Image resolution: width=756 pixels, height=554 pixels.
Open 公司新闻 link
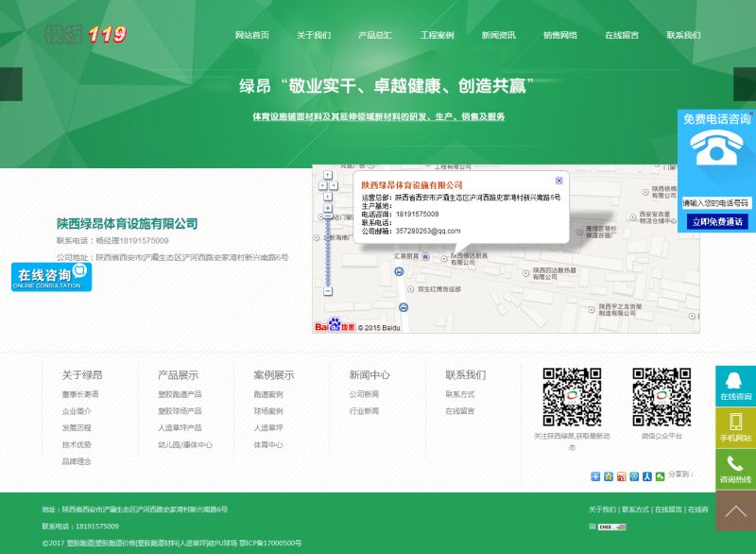364,394
